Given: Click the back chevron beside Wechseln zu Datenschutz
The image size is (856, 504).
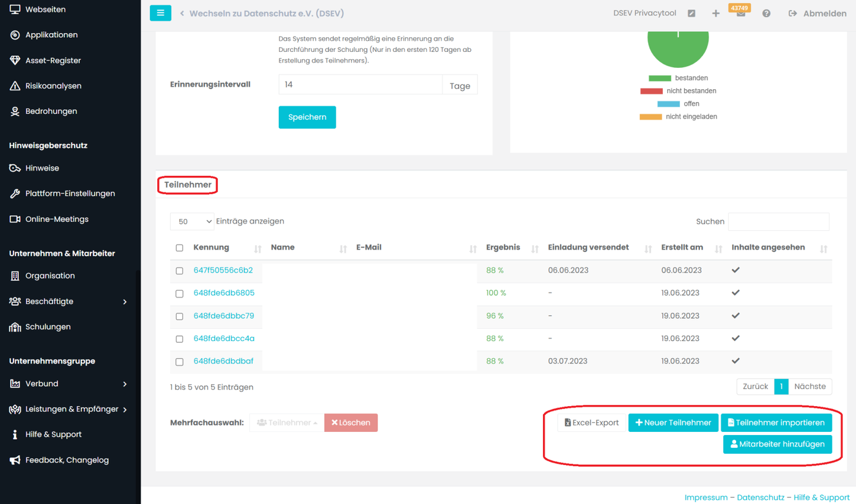Looking at the screenshot, I should tap(182, 13).
